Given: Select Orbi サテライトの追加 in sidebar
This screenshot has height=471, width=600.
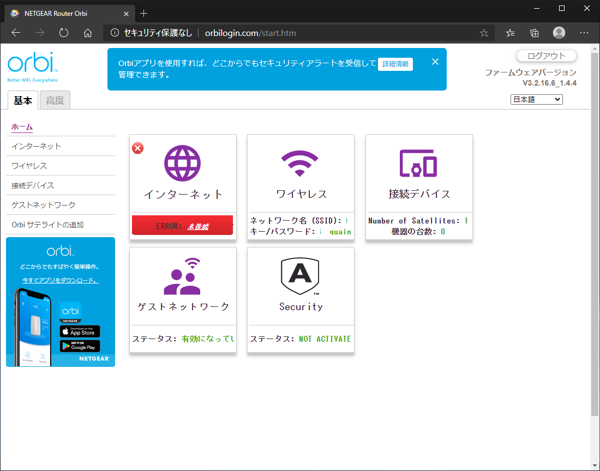Looking at the screenshot, I should 47,225.
